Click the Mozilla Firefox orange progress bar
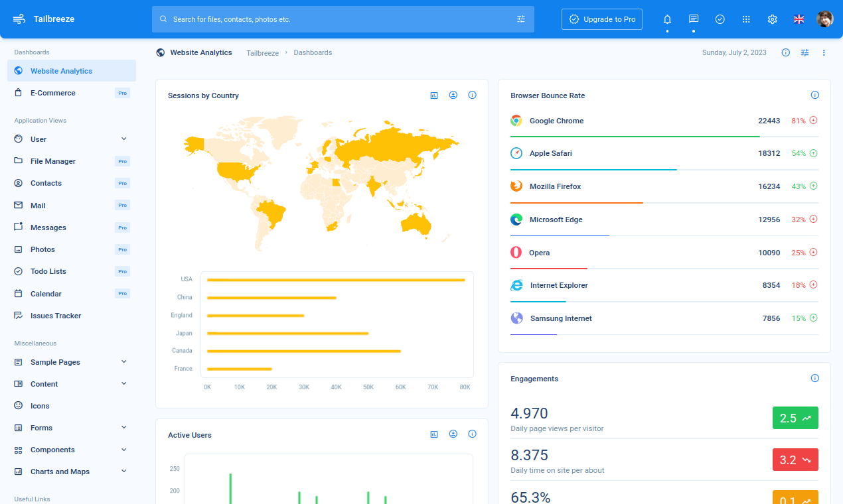The image size is (843, 504). (x=577, y=203)
